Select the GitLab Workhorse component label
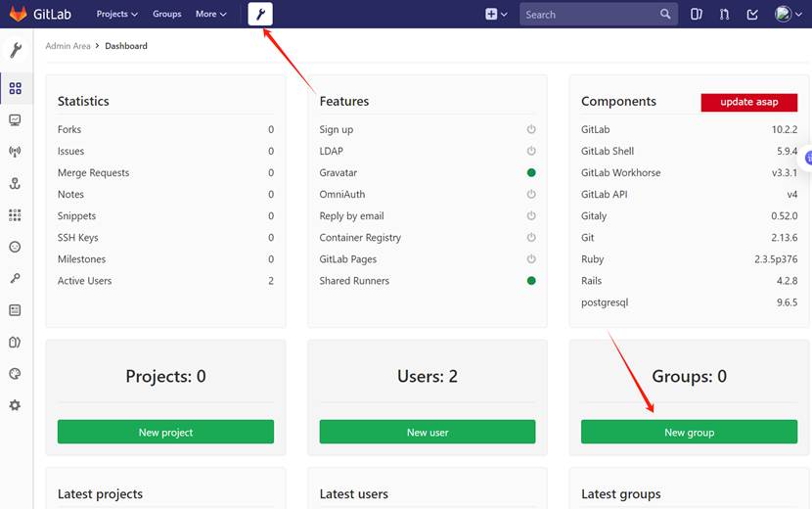 coord(620,172)
